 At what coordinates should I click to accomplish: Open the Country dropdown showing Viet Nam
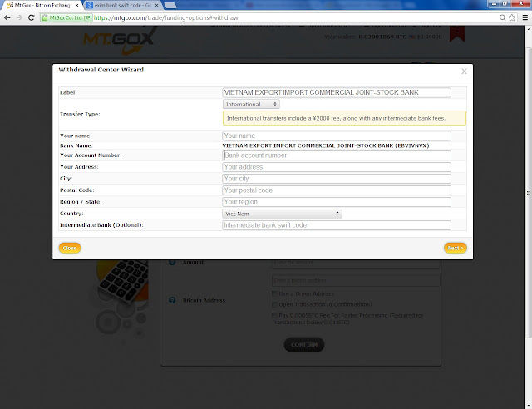pyautogui.click(x=283, y=214)
